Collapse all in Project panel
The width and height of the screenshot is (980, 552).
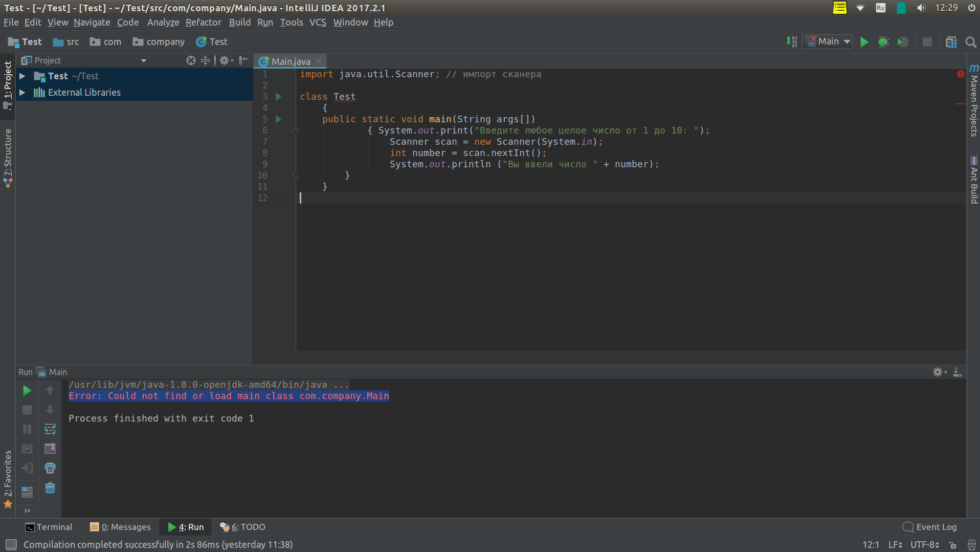pyautogui.click(x=205, y=60)
